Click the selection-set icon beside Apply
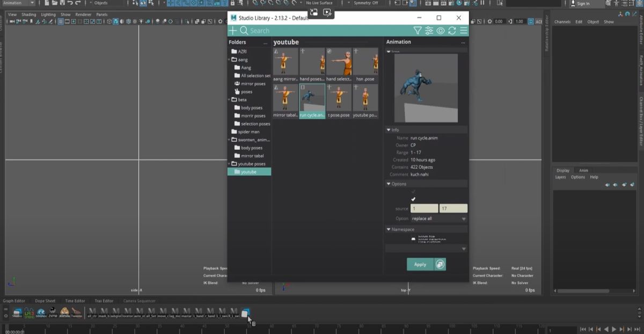Image resolution: width=644 pixels, height=334 pixels. (x=440, y=264)
